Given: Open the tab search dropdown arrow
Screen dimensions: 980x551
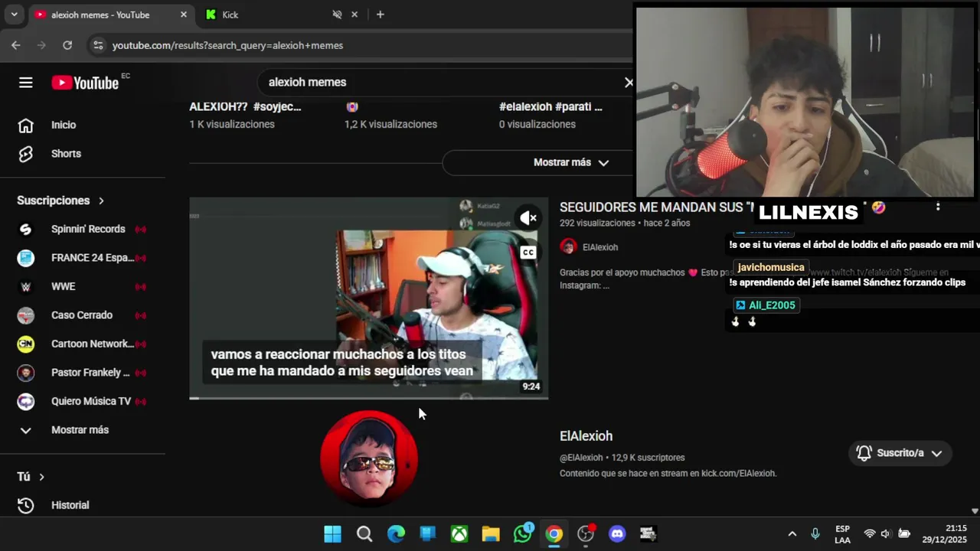Looking at the screenshot, I should (x=14, y=15).
